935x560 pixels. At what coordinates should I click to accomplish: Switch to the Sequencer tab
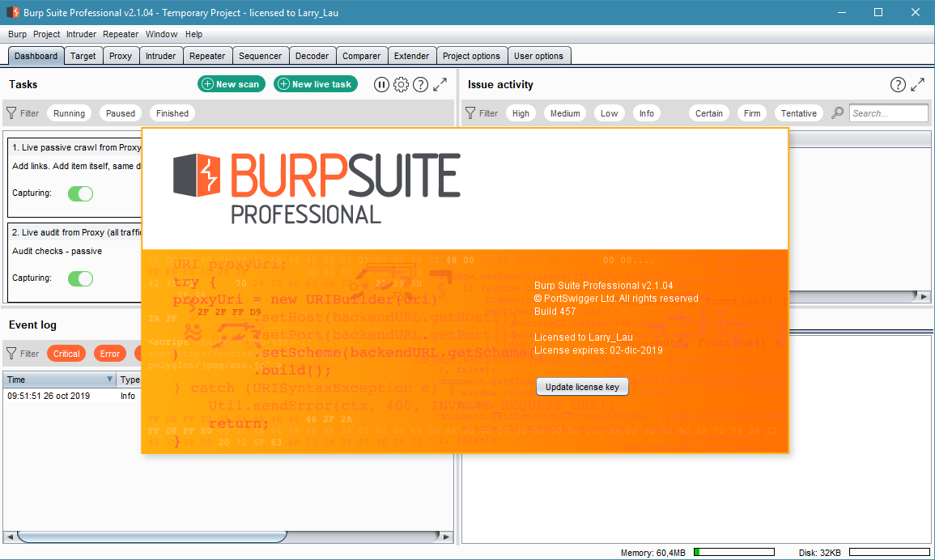pos(261,56)
